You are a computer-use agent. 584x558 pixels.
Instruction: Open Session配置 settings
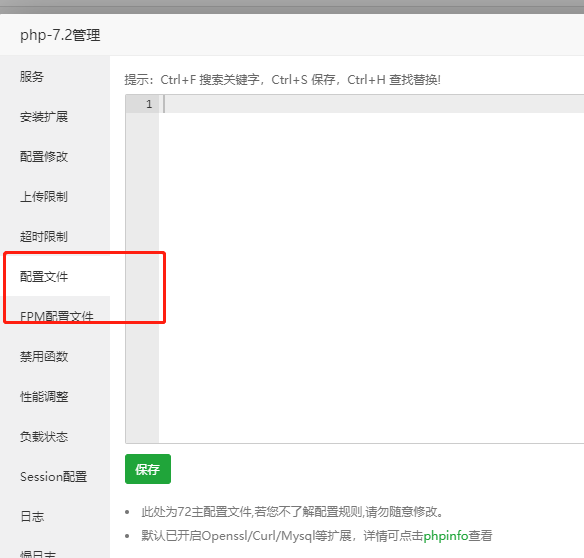(x=55, y=476)
